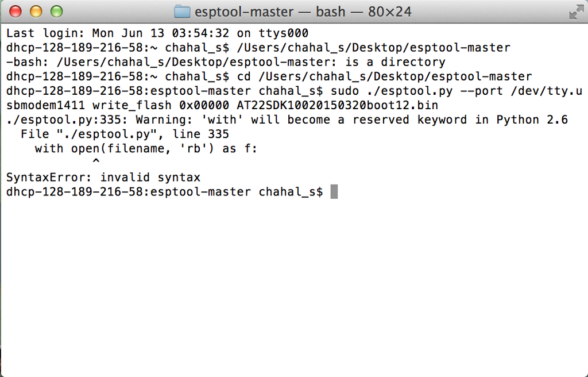Click the gray block cursor at the prompt

[x=334, y=192]
